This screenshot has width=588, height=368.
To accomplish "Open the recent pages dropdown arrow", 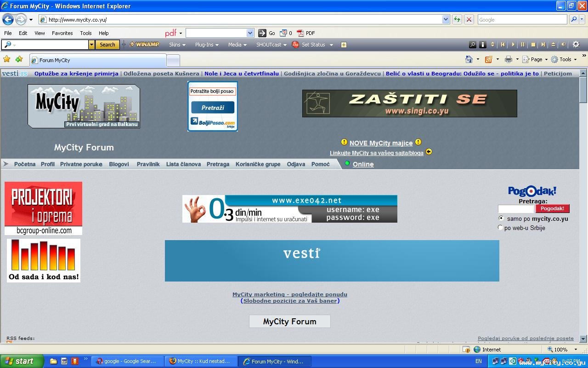I will click(x=31, y=20).
